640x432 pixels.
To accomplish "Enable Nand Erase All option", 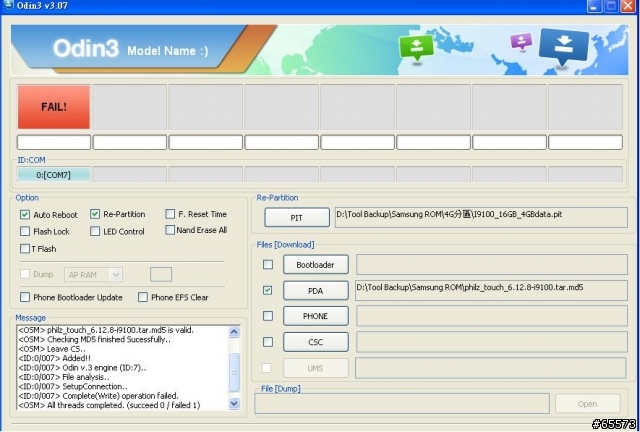I will (169, 230).
